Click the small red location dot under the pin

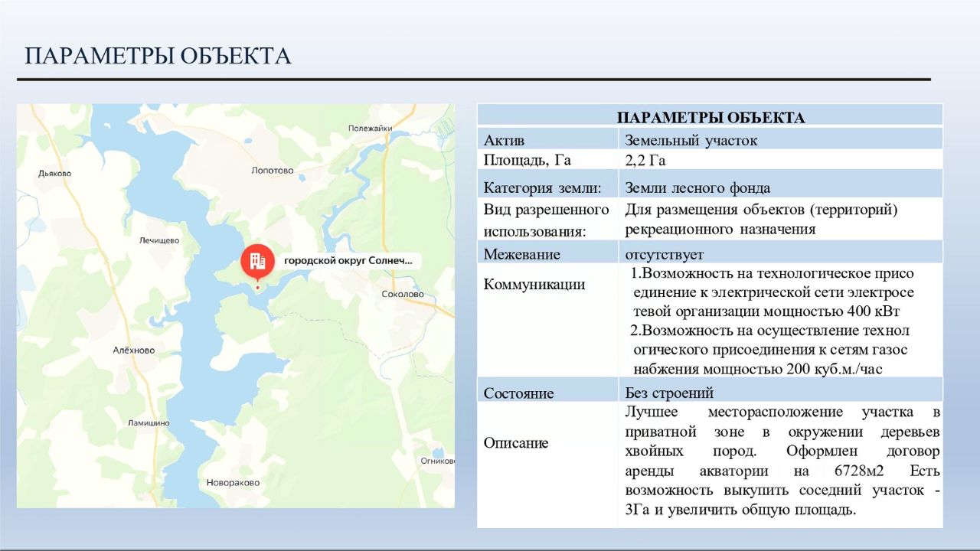258,288
